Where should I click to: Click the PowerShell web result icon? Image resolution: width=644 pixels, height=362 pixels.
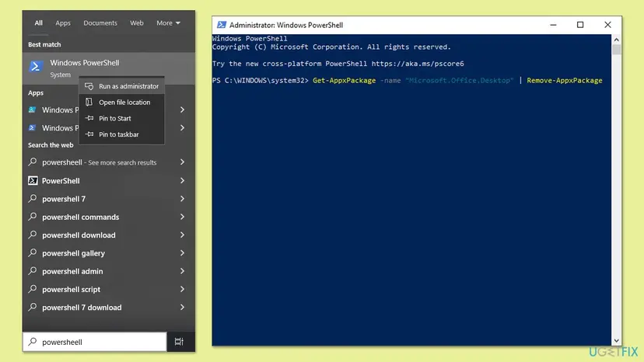click(33, 180)
